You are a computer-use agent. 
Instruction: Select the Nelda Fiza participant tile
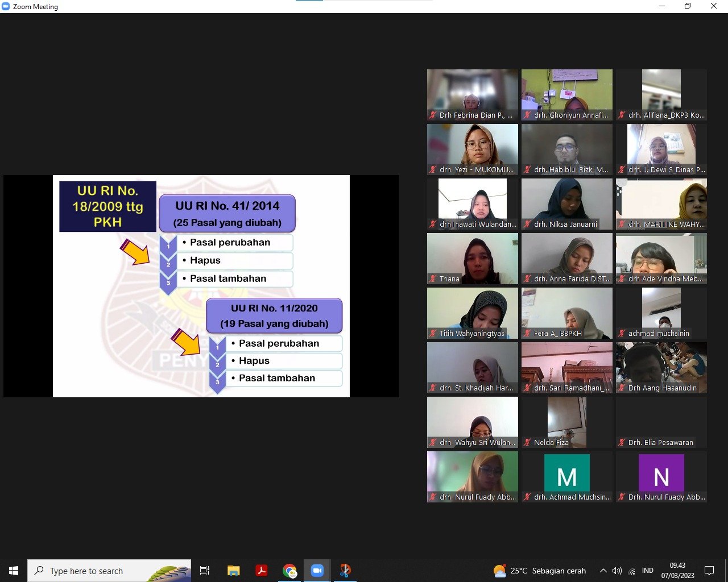pyautogui.click(x=567, y=422)
